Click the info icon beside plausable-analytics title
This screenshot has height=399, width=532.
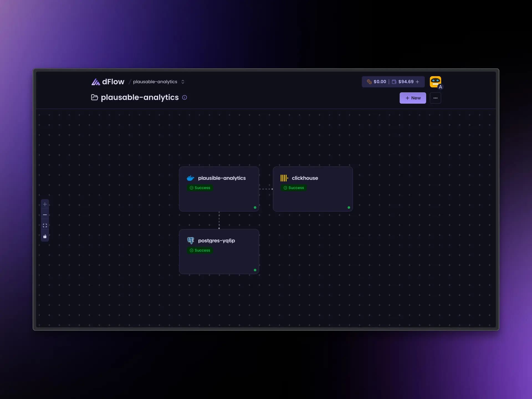185,98
